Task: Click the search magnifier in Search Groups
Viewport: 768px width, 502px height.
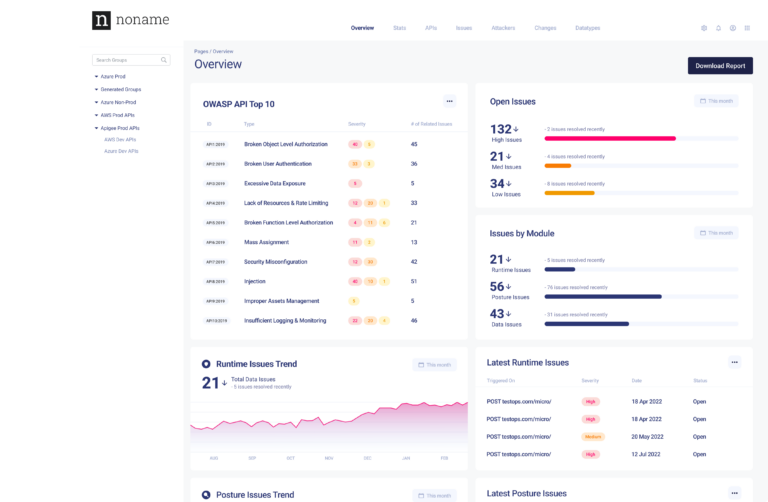Action: (x=164, y=60)
